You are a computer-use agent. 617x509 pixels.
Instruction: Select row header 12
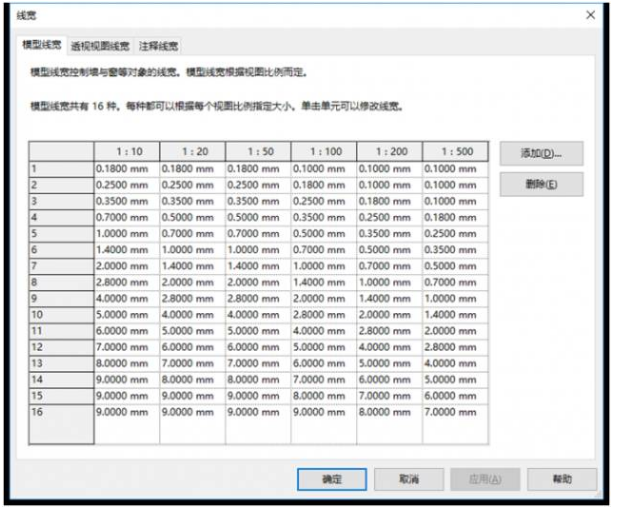click(x=61, y=347)
